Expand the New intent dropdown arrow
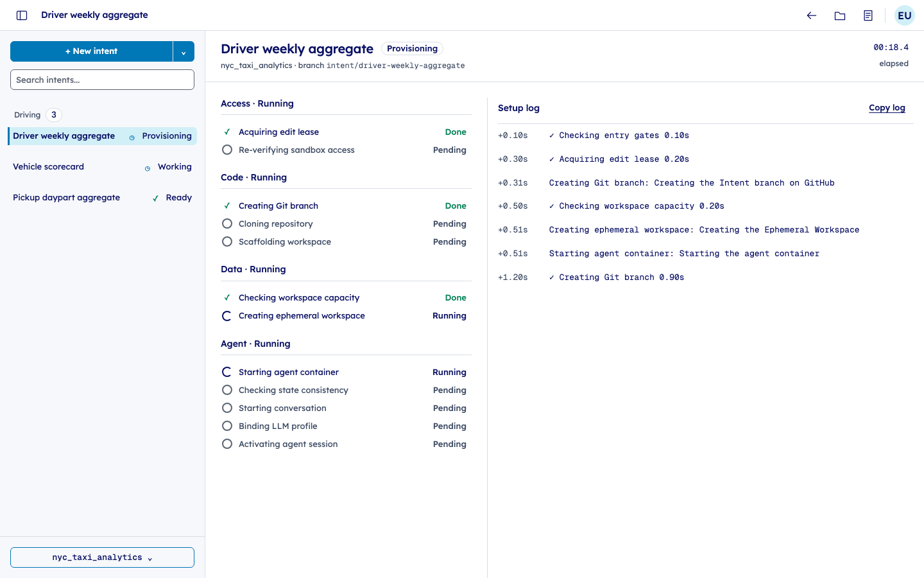This screenshot has width=924, height=578. pyautogui.click(x=184, y=51)
